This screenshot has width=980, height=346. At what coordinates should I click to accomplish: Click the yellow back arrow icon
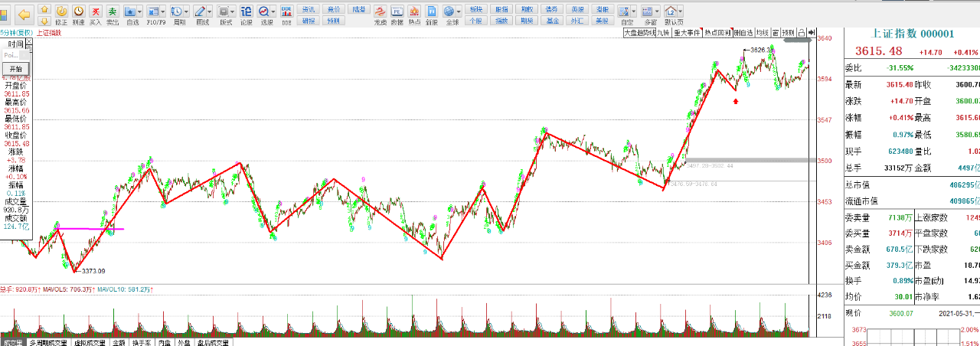(24, 13)
